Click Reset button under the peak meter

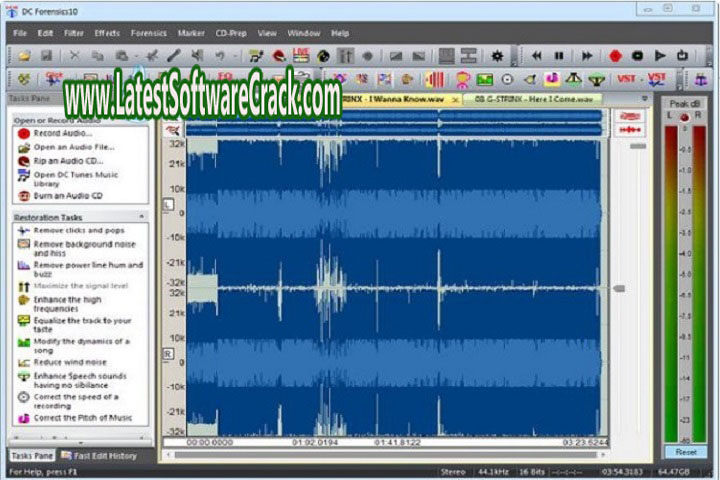(x=685, y=451)
